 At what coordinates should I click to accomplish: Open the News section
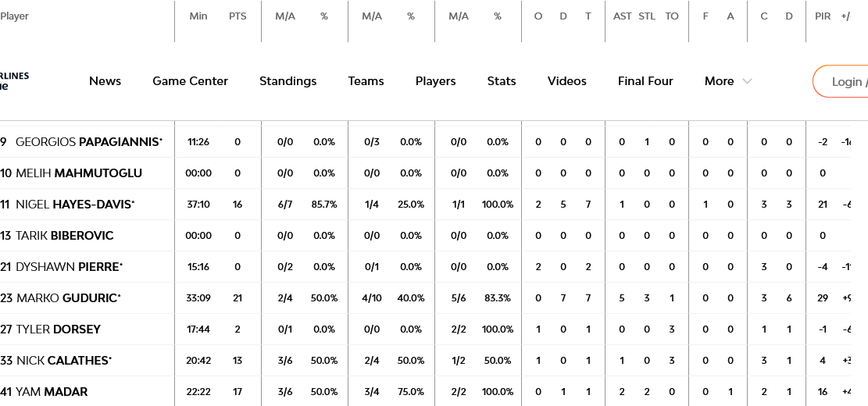click(105, 81)
